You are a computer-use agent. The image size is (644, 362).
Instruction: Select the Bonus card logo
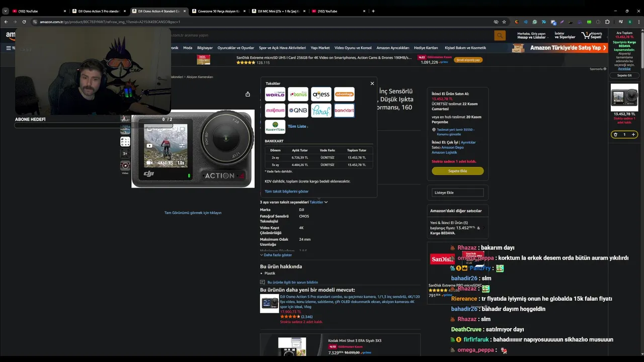coord(298,94)
